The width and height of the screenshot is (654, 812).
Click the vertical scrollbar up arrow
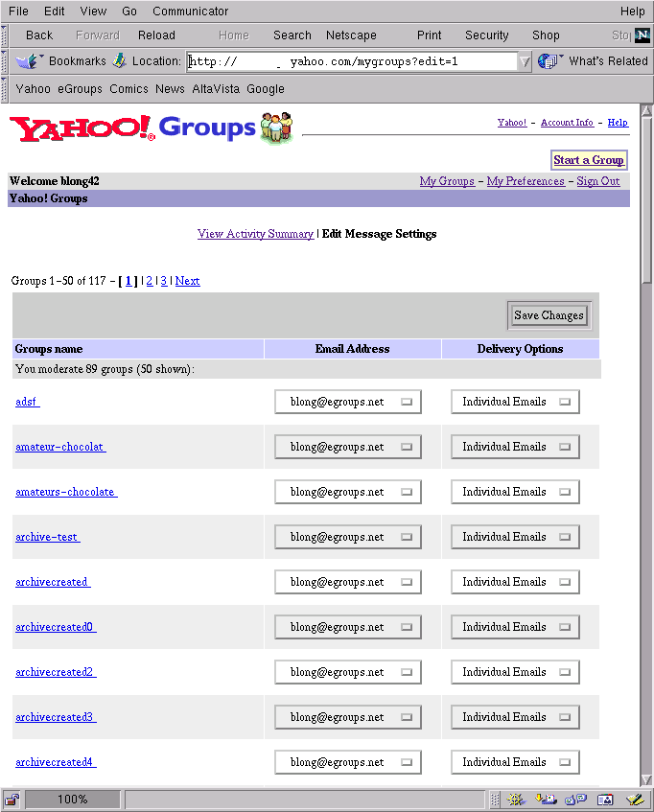coord(646,110)
